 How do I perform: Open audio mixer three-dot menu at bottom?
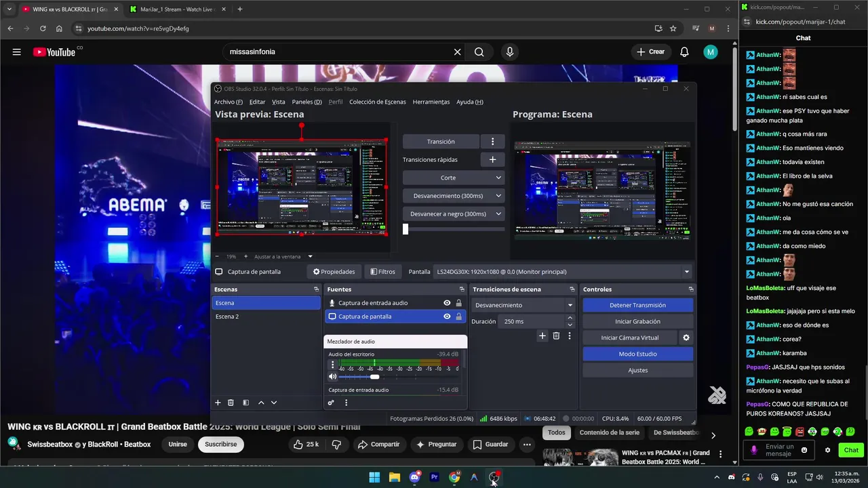346,403
